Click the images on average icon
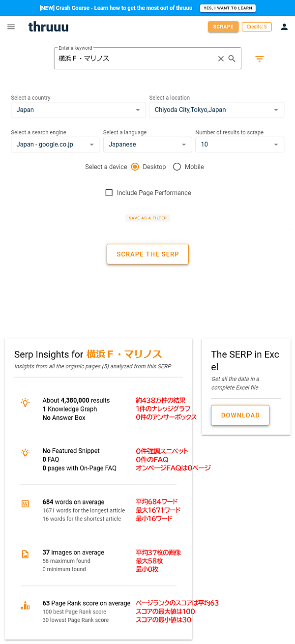295x644 pixels. pyautogui.click(x=25, y=554)
